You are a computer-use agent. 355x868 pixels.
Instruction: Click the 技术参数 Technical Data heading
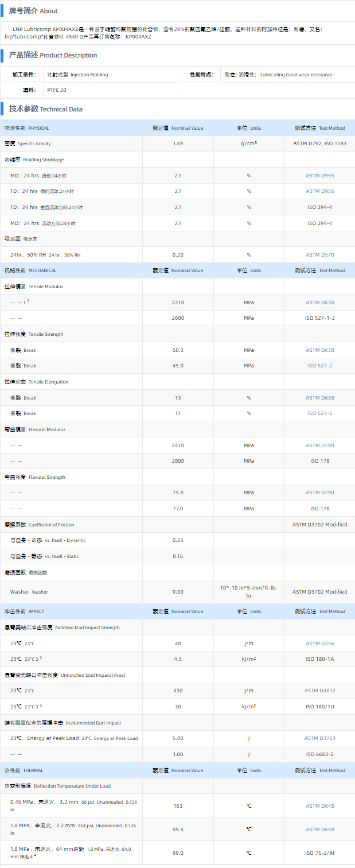coord(45,109)
